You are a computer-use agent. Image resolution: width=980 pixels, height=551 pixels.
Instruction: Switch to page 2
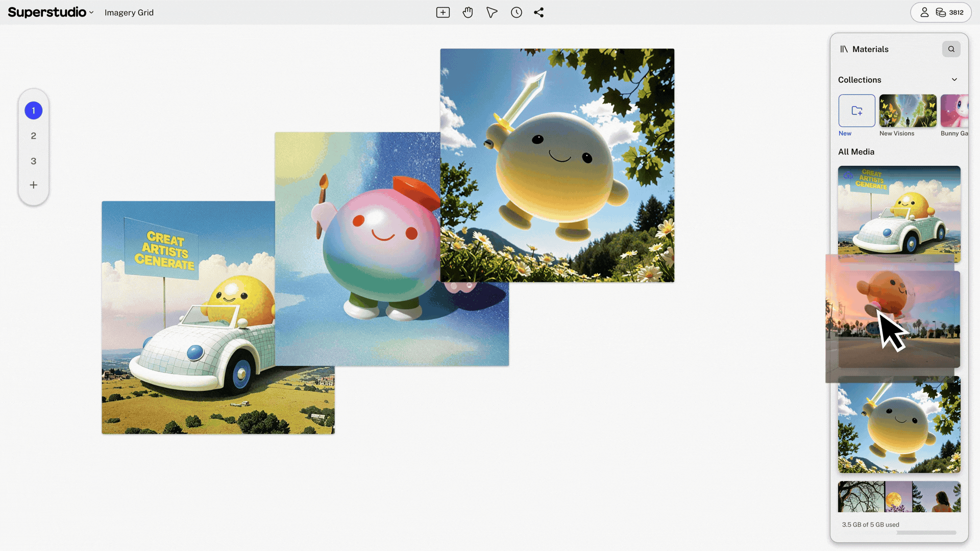33,136
